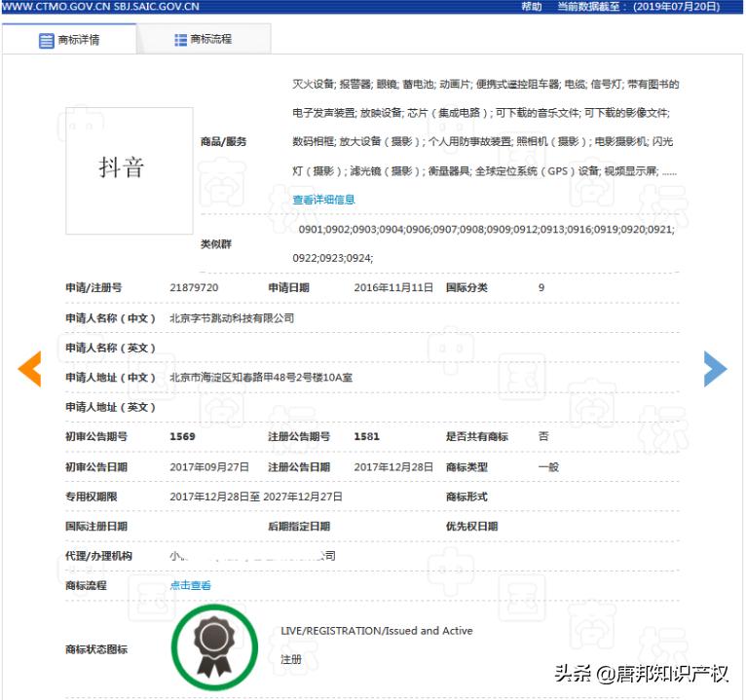Screen dimensions: 746x700
Task: Open the 商标详情 tab
Action: pyautogui.click(x=69, y=39)
